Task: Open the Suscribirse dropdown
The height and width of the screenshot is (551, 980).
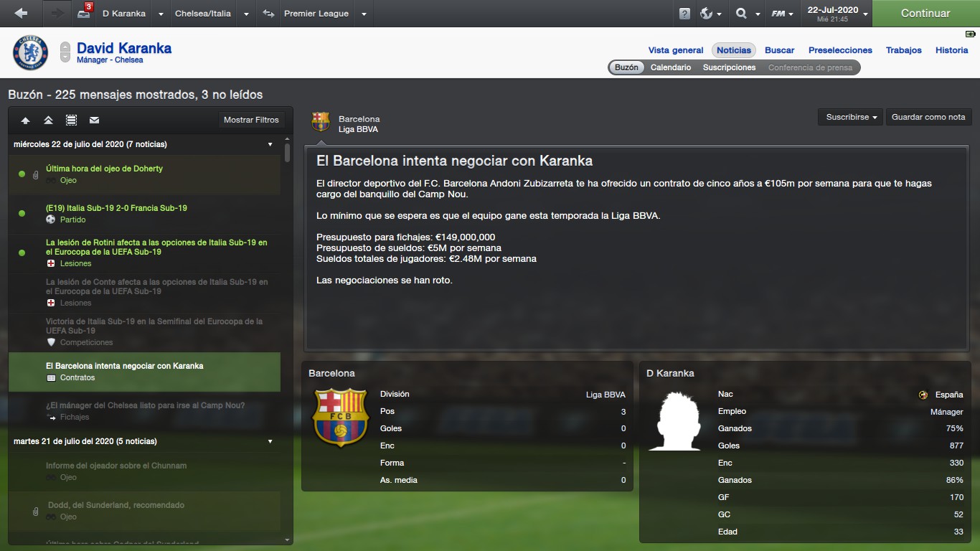Action: [851, 117]
